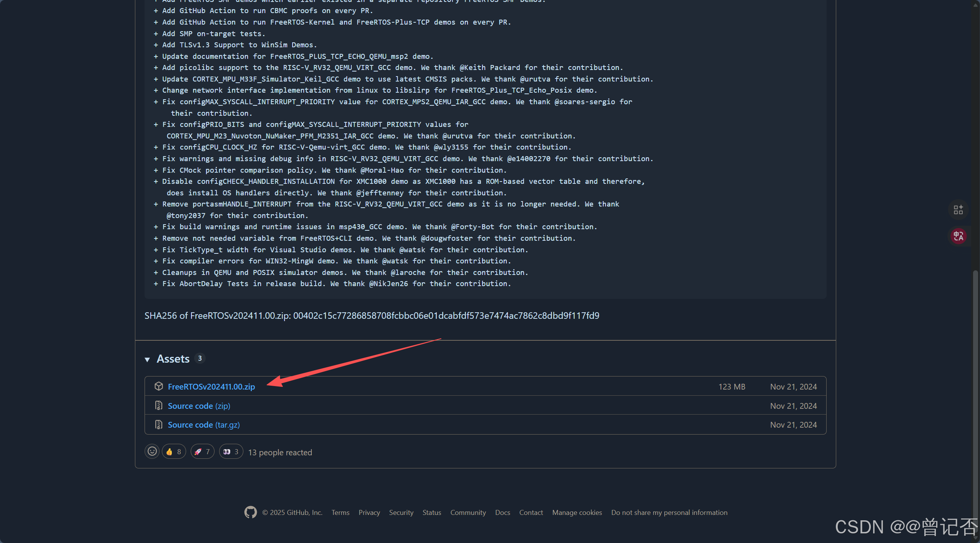
Task: Click the 'Fix CMock pointer comparison policy' line
Action: pyautogui.click(x=330, y=170)
